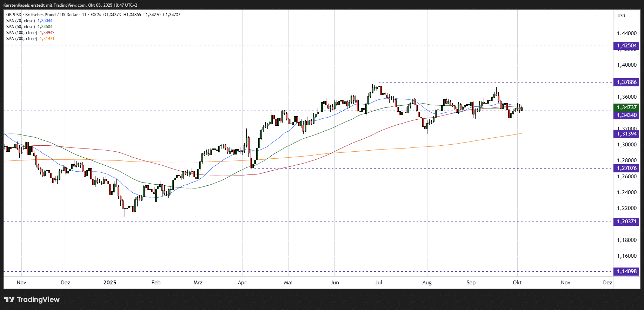Click the Jul label on the time axis
Image resolution: width=644 pixels, height=310 pixels.
379,283
